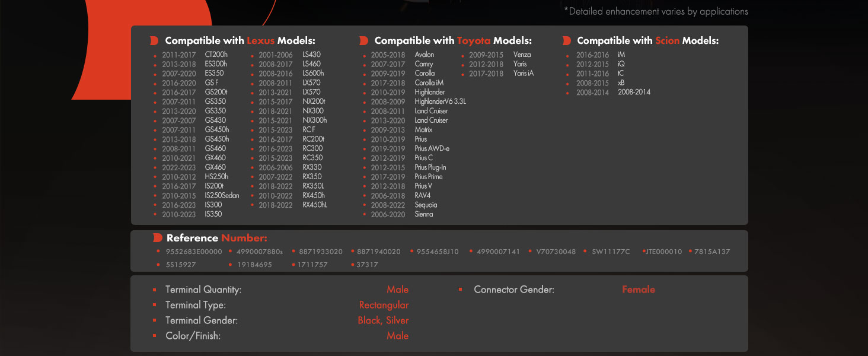Click the LS430 model entry
The height and width of the screenshot is (356, 868).
(311, 55)
